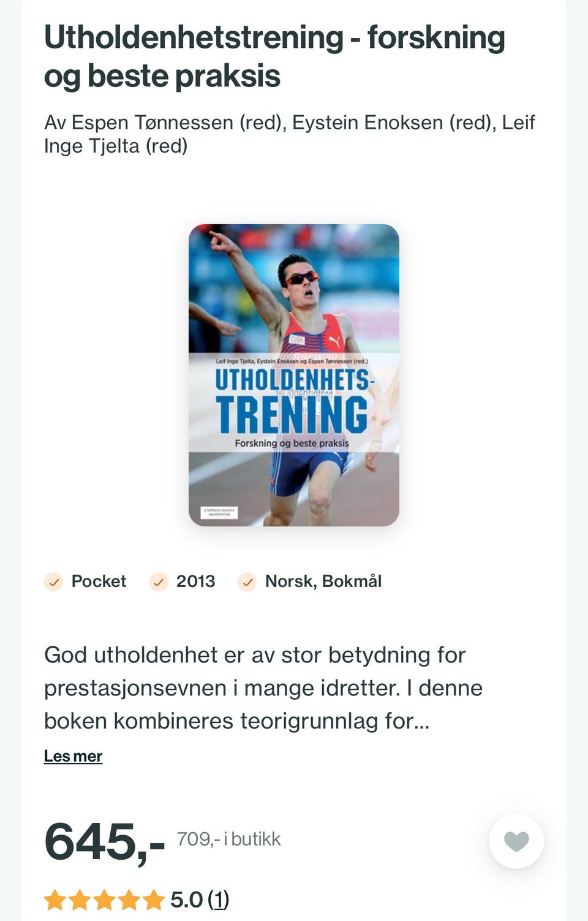The height and width of the screenshot is (921, 588).
Task: Expand description with Les mer
Action: pos(73,756)
